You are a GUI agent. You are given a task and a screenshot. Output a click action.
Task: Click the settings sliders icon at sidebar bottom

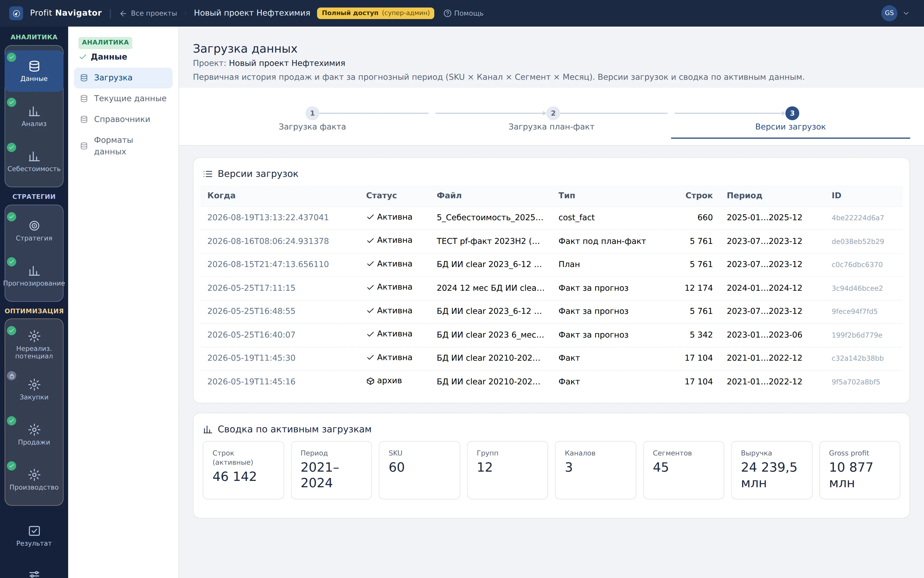(34, 574)
